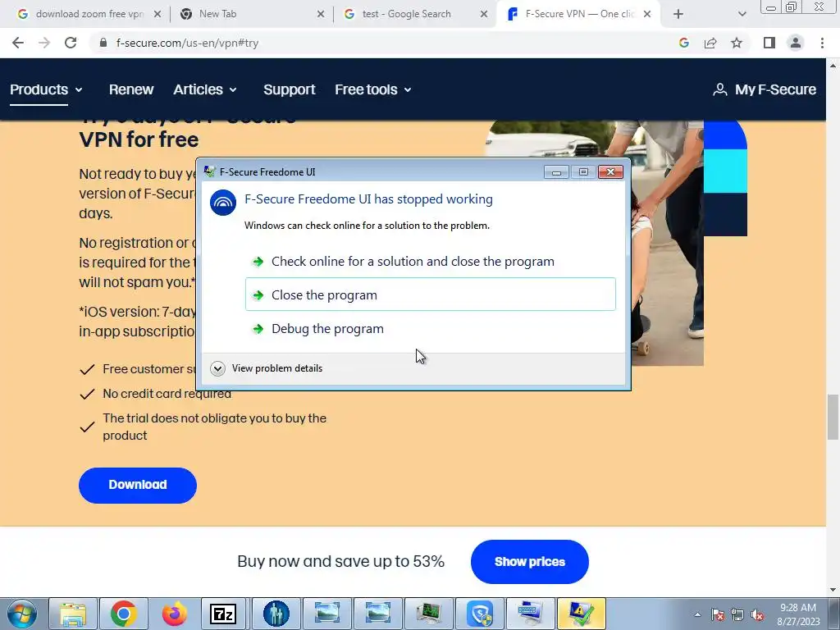Open the keyboard-computer taskbar icon
This screenshot has width=840, height=630.
tap(530, 614)
